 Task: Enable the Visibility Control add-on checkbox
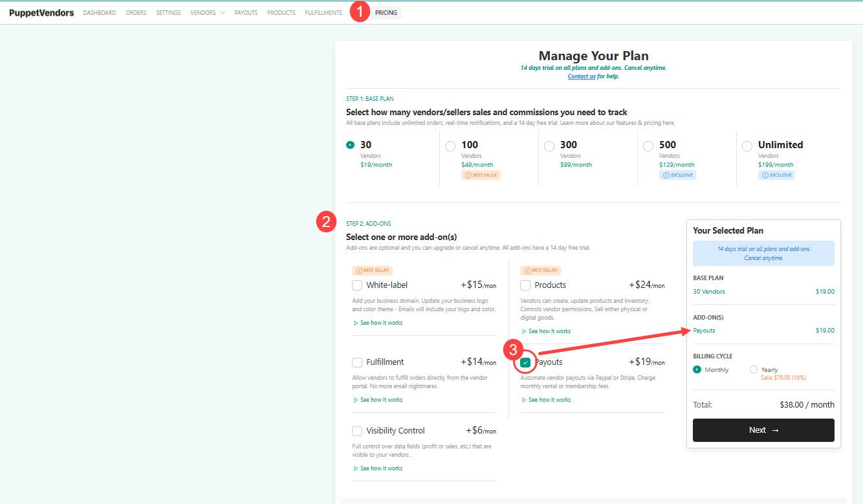[357, 431]
